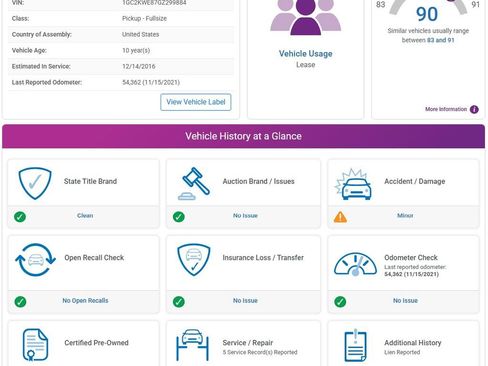Click the 83 and 91 range text
The image size is (488, 366).
(x=441, y=40)
